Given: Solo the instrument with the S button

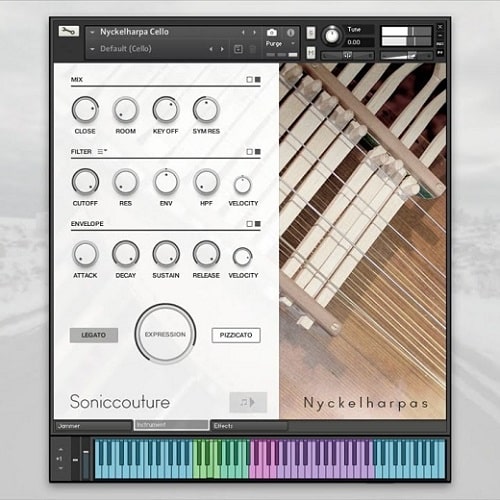Looking at the screenshot, I should pos(311,33).
